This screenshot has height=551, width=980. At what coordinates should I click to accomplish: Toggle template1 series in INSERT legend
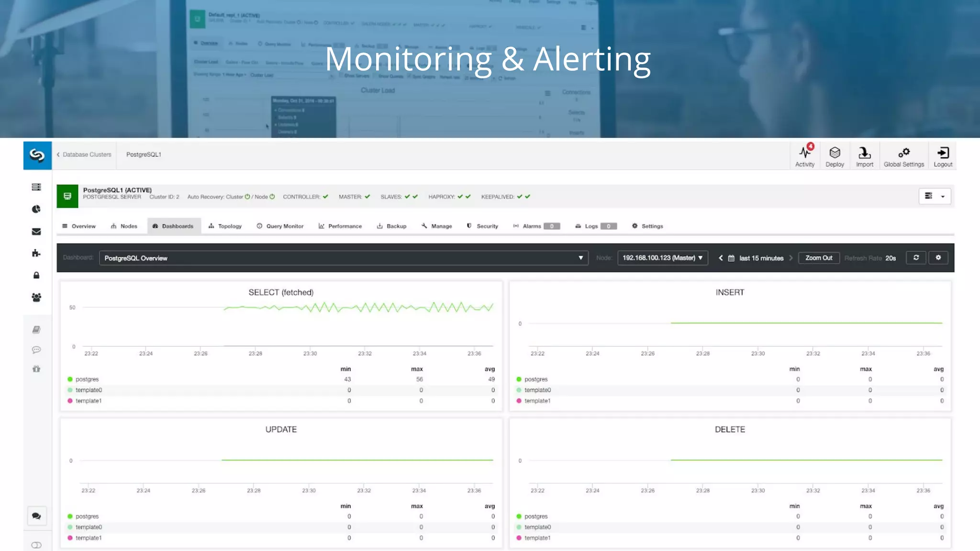pos(534,401)
